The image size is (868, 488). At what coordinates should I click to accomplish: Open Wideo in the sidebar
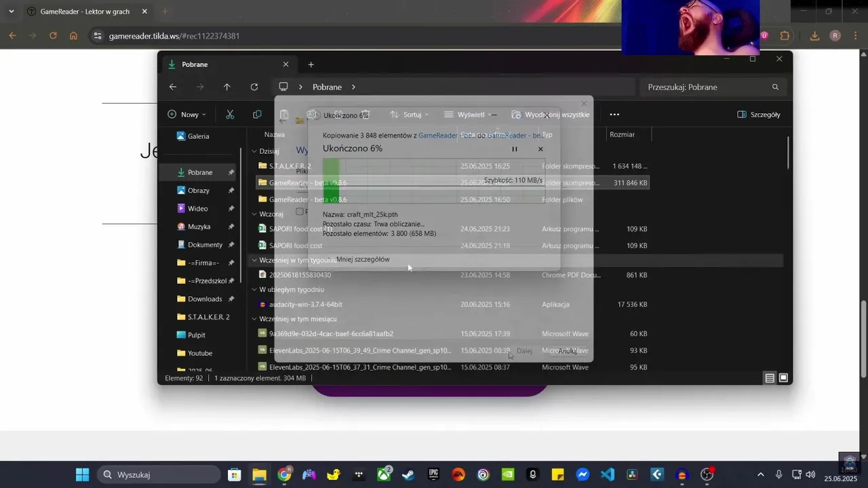click(197, 209)
